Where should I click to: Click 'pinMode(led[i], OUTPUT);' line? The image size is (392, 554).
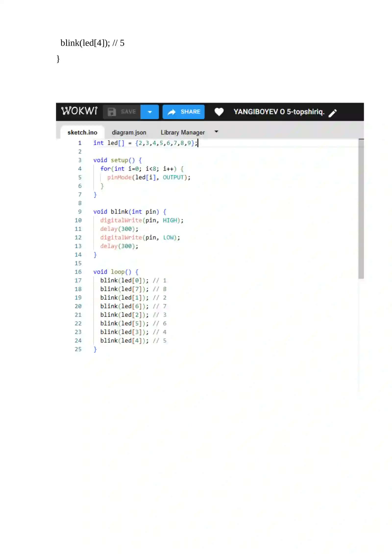(x=149, y=177)
